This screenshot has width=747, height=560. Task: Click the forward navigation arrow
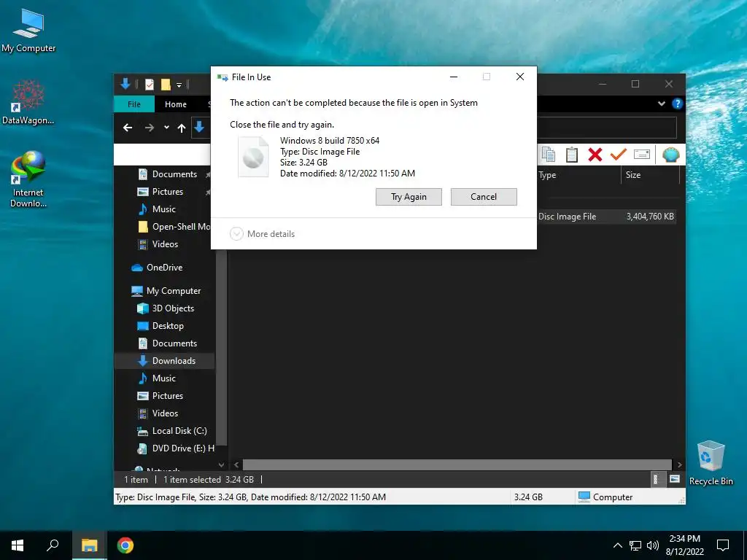[150, 128]
